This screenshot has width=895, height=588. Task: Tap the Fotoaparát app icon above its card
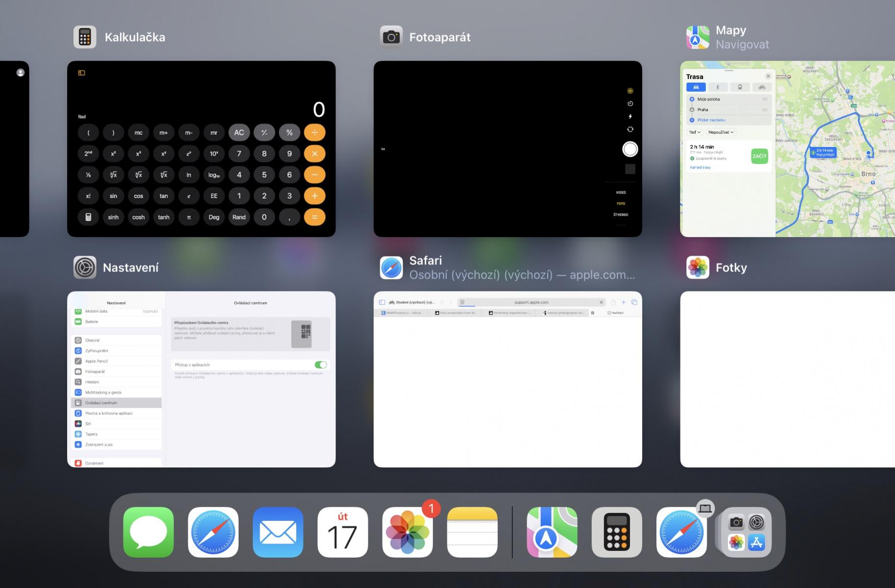tap(391, 37)
